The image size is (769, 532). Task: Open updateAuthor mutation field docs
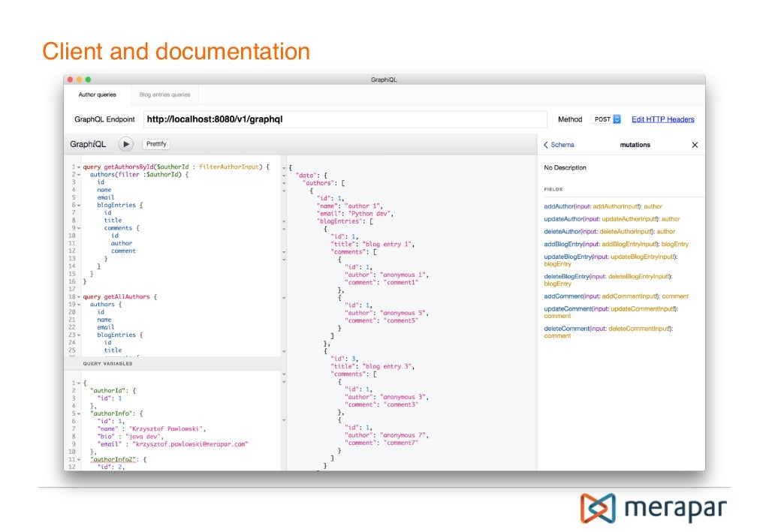[x=563, y=219]
